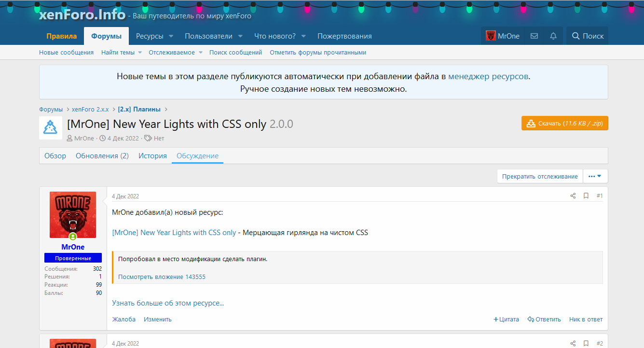Edit post via Изменить
This screenshot has height=348, width=644.
pos(158,320)
